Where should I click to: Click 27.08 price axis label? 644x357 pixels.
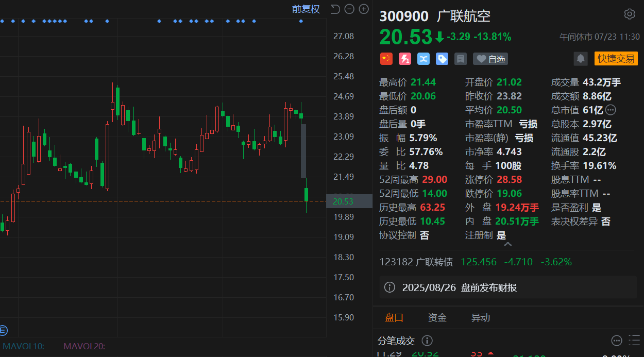pos(344,36)
